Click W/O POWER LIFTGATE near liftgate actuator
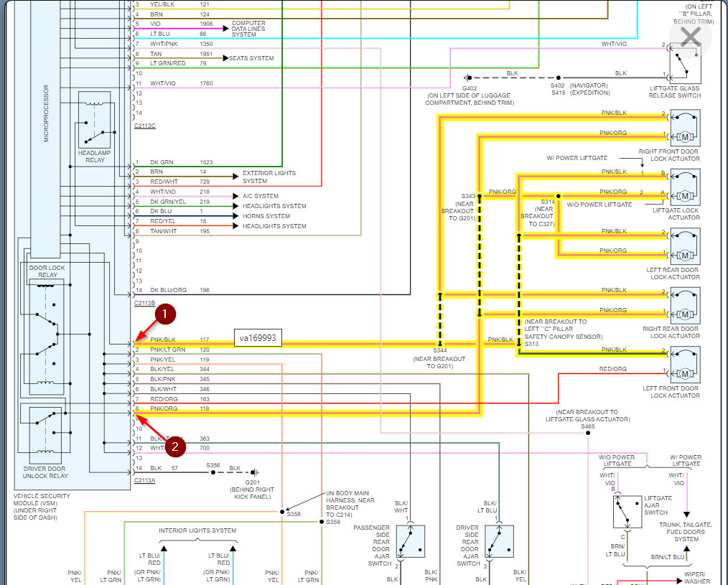The image size is (728, 585). click(599, 205)
